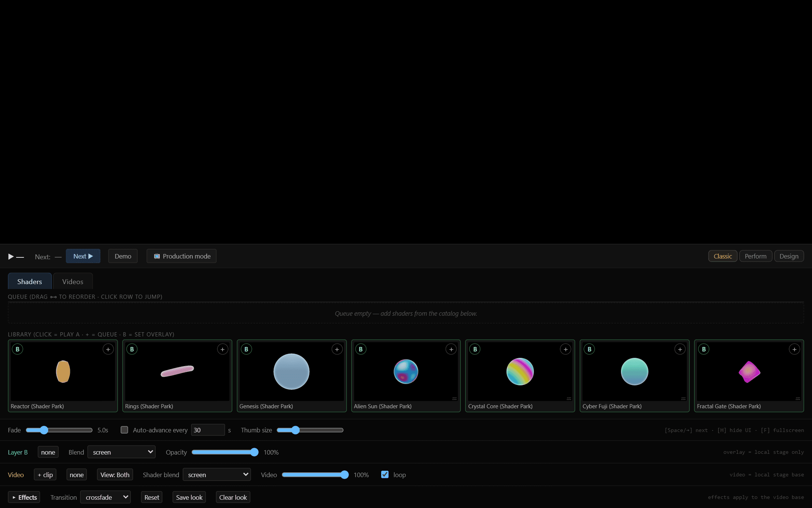
Task: Focus the Auto-advance seconds field
Action: pos(208,430)
